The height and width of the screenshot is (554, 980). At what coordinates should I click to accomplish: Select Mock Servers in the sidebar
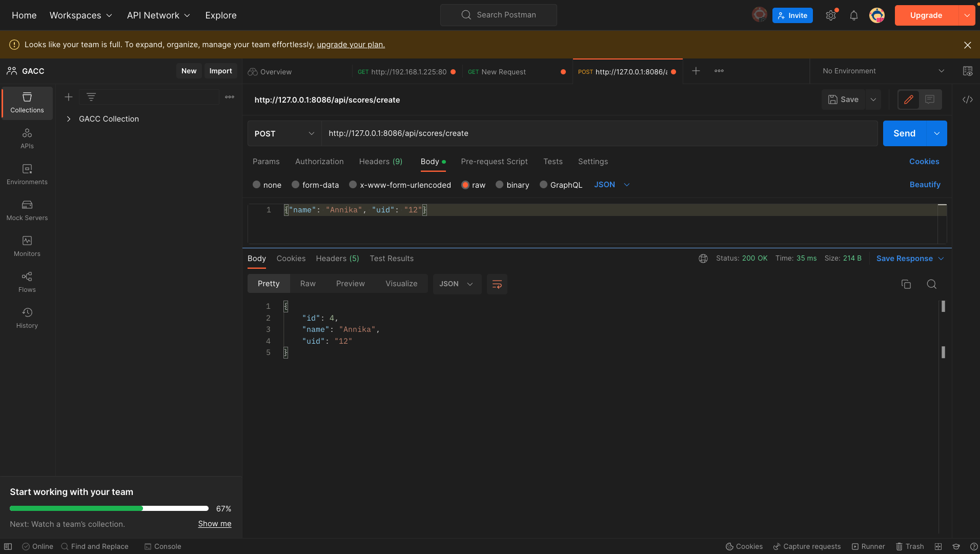[x=27, y=210]
